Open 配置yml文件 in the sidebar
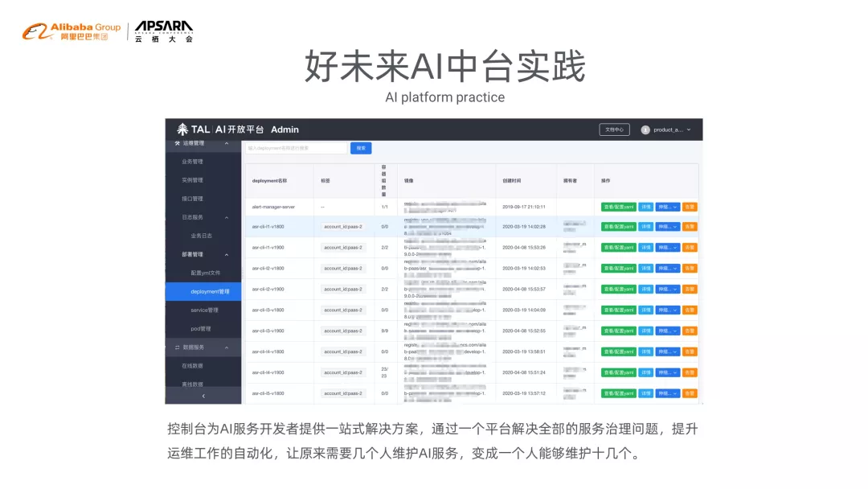The height and width of the screenshot is (489, 868). (x=206, y=273)
